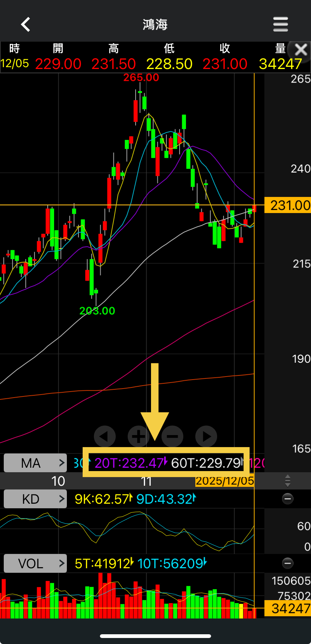The height and width of the screenshot is (644, 311).
Task: Tap the 265.00 high price label
Action: pos(141,78)
